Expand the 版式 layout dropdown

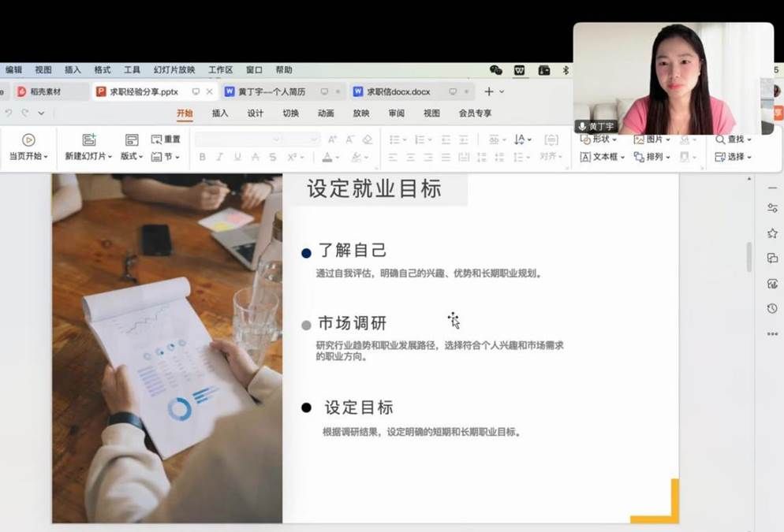[131, 157]
